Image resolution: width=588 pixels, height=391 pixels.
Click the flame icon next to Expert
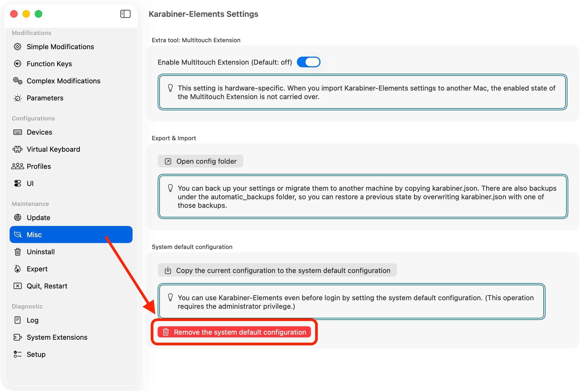click(18, 269)
